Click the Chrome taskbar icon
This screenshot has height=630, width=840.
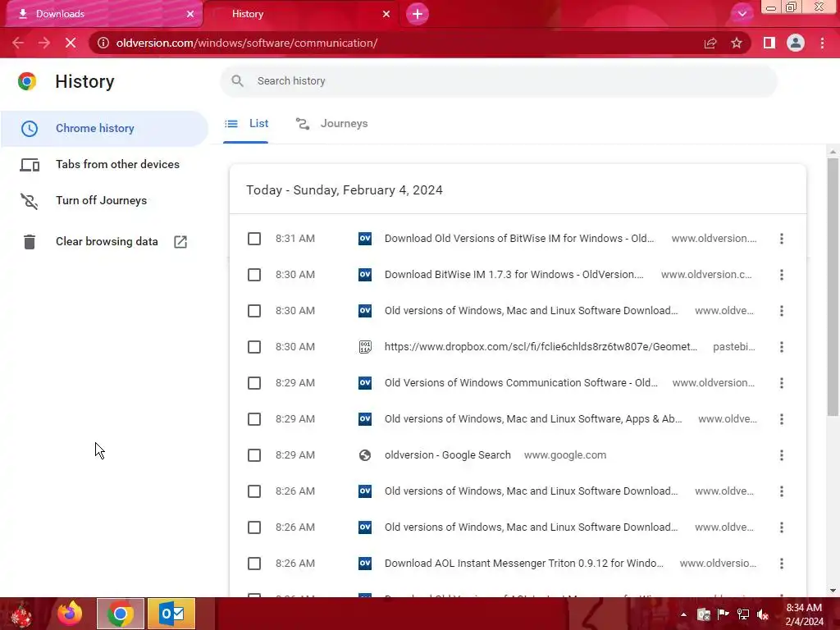click(121, 614)
